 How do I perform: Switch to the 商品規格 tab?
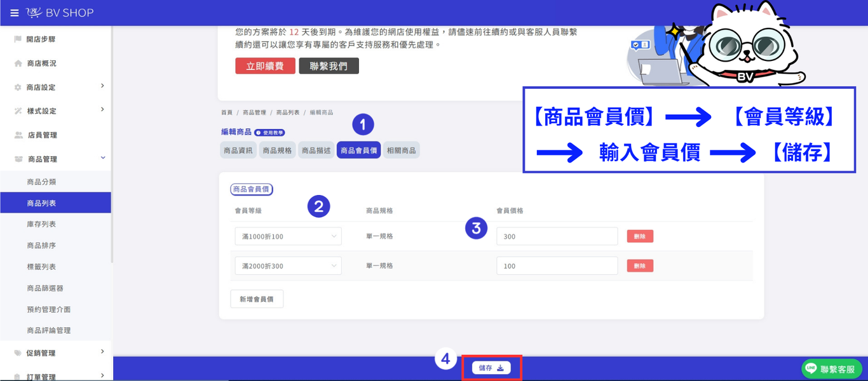[x=277, y=150]
